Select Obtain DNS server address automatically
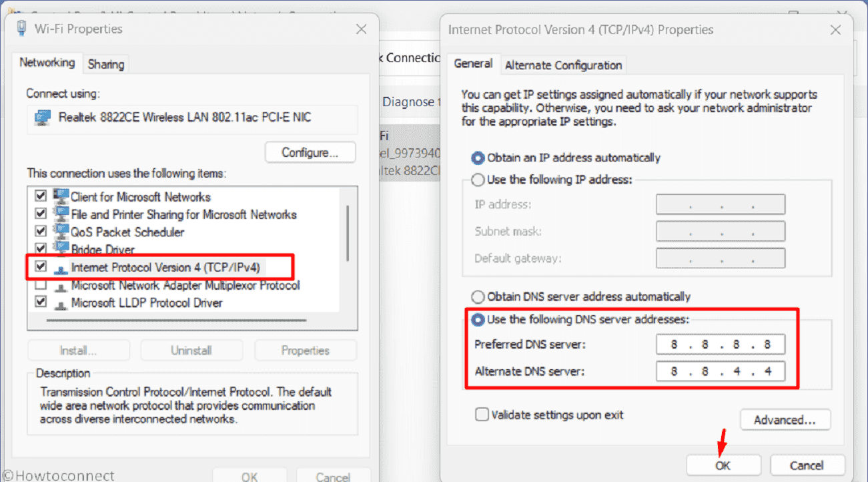Viewport: 868px width, 482px height. [x=478, y=296]
